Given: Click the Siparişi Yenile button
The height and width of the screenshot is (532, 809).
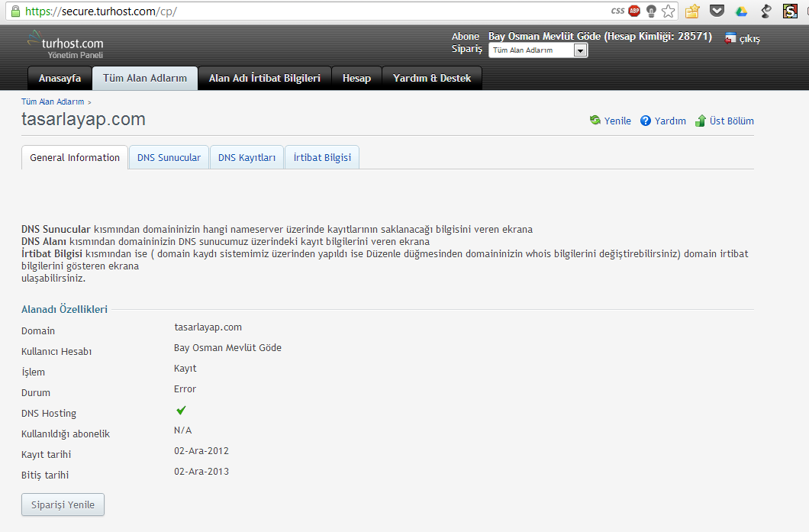Looking at the screenshot, I should click(x=63, y=505).
